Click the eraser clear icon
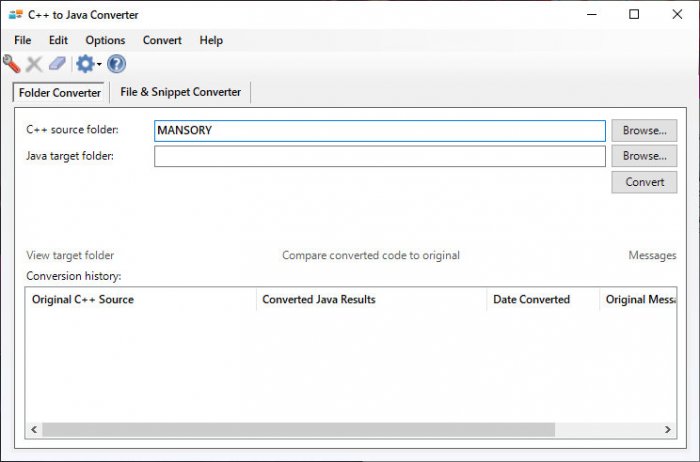Viewport: 700px width, 462px height. 57,64
